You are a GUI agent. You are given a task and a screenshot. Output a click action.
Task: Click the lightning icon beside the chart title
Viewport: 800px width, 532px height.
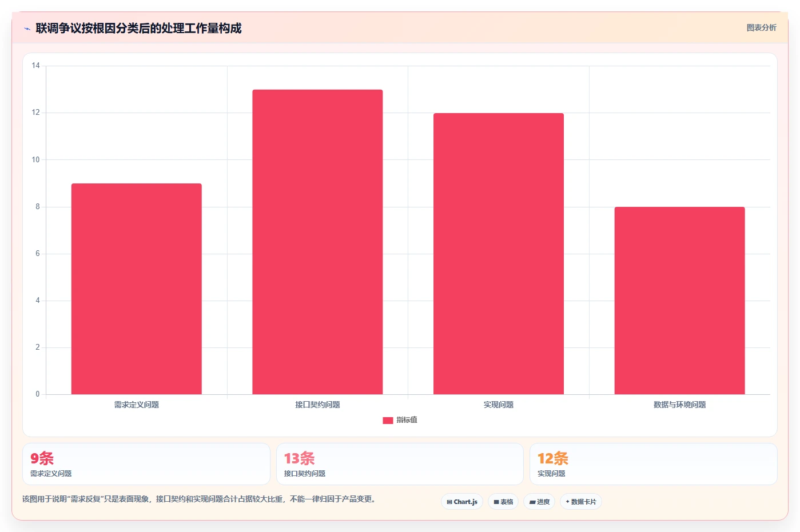coord(27,29)
